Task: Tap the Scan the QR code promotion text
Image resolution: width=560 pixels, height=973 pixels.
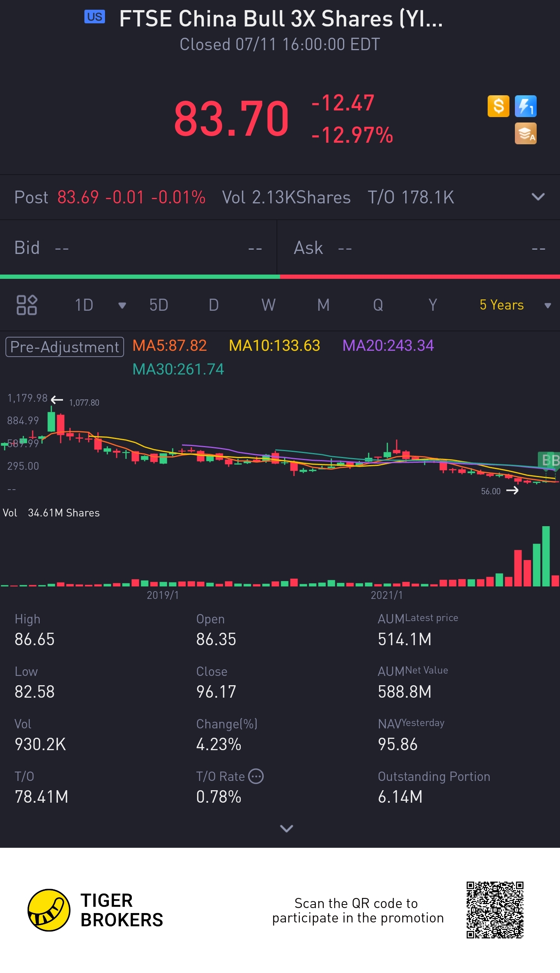Action: [x=358, y=910]
